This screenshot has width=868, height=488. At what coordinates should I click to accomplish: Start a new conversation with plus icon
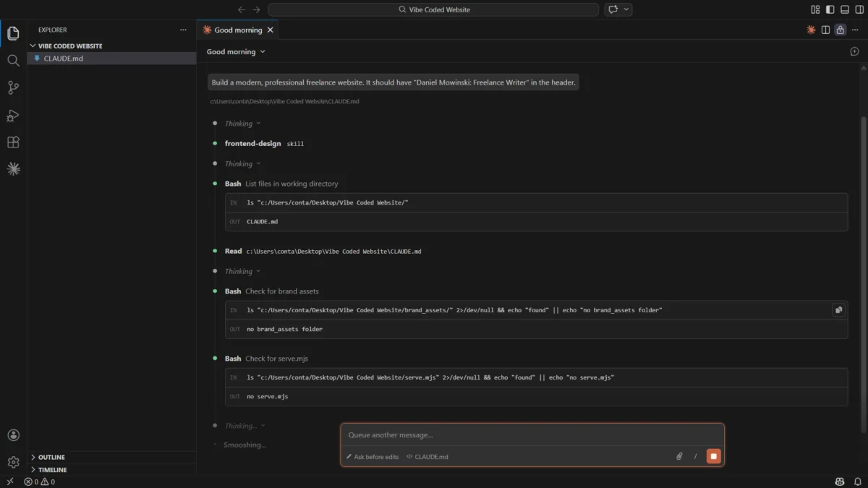[854, 51]
